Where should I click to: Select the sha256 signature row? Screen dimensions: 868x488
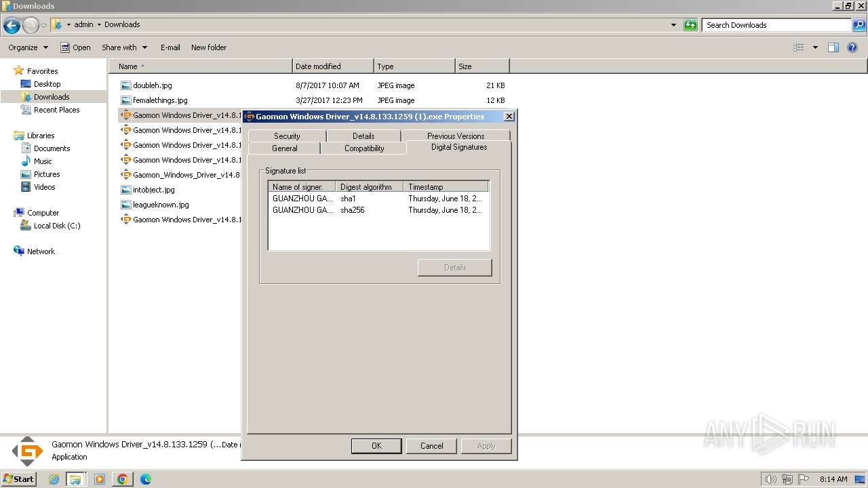coord(378,210)
